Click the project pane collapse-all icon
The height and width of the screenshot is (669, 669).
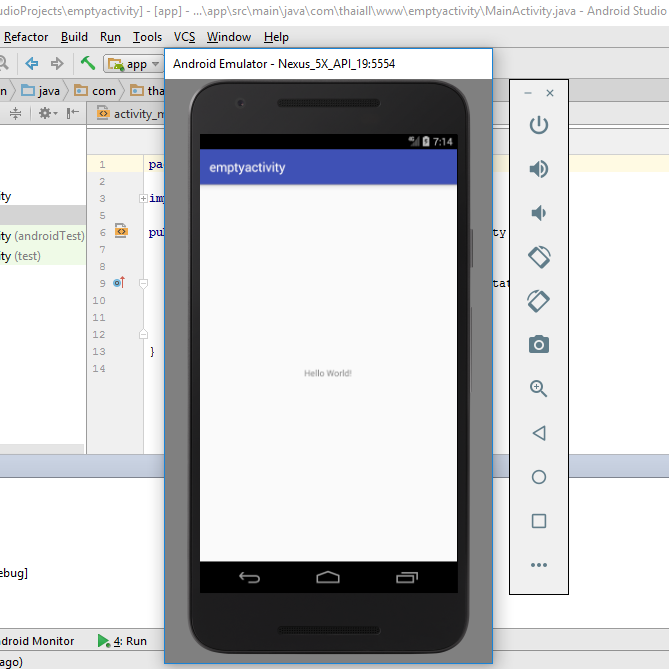(15, 113)
